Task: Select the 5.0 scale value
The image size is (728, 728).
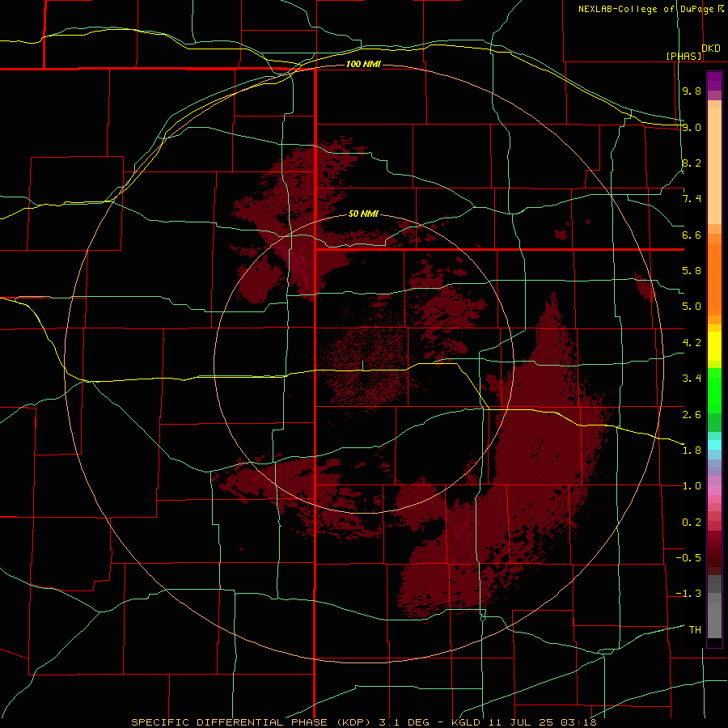Action: click(692, 307)
